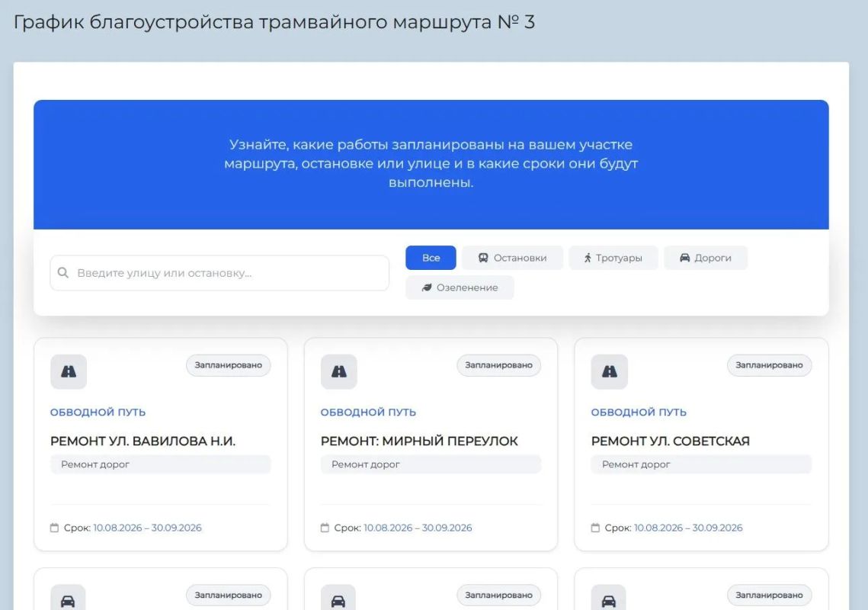Click the leaf icon in Озеленение filter

click(427, 287)
